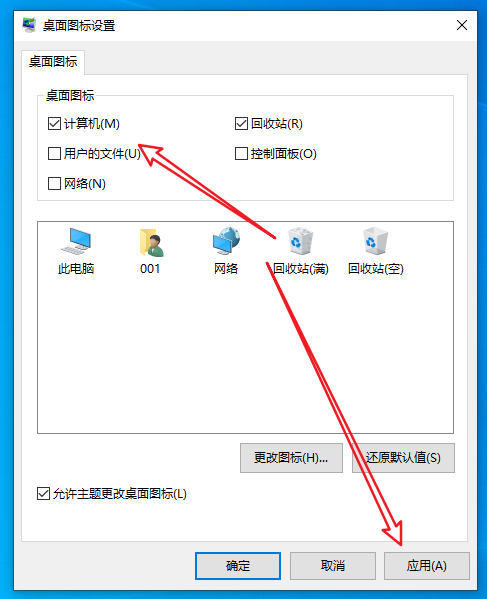Toggle the 计算机(M) checkbox
Image resolution: width=487 pixels, height=599 pixels.
[54, 124]
